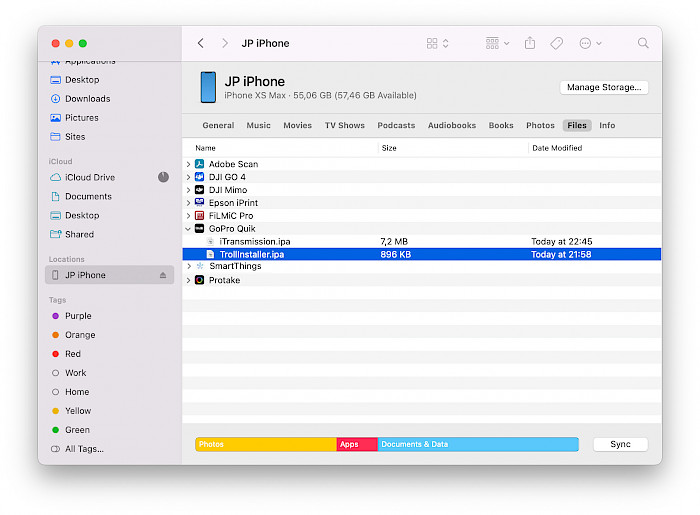Click Documents & Data storage segment
The height and width of the screenshot is (515, 700).
tap(478, 444)
